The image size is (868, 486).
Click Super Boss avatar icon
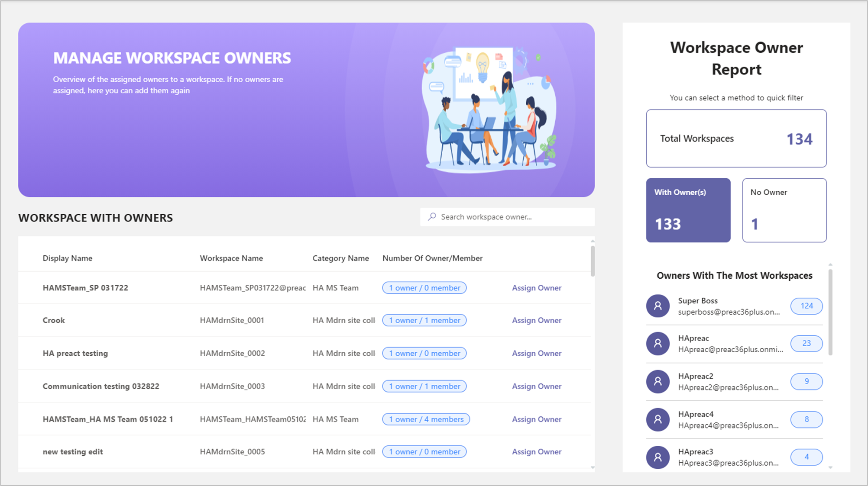[657, 306]
